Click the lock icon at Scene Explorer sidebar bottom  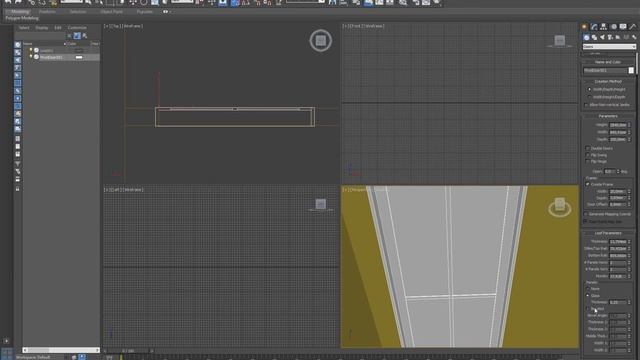18,189
